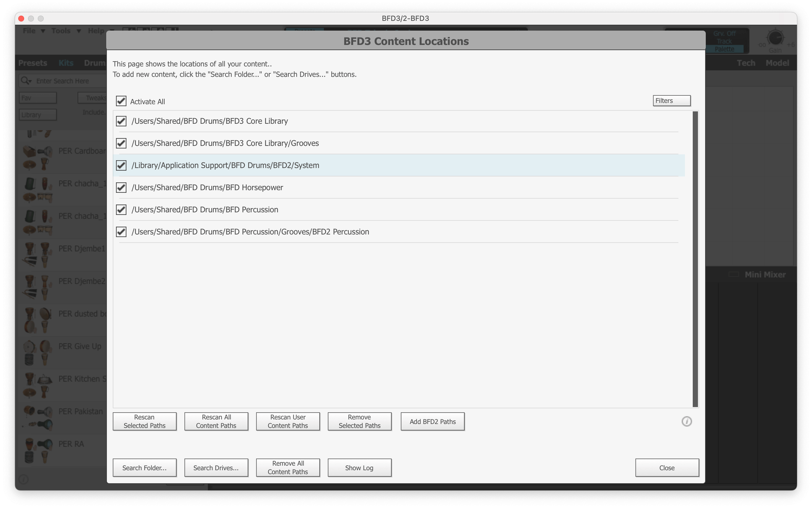812x508 pixels.
Task: Switch to the Presets tab
Action: [33, 63]
